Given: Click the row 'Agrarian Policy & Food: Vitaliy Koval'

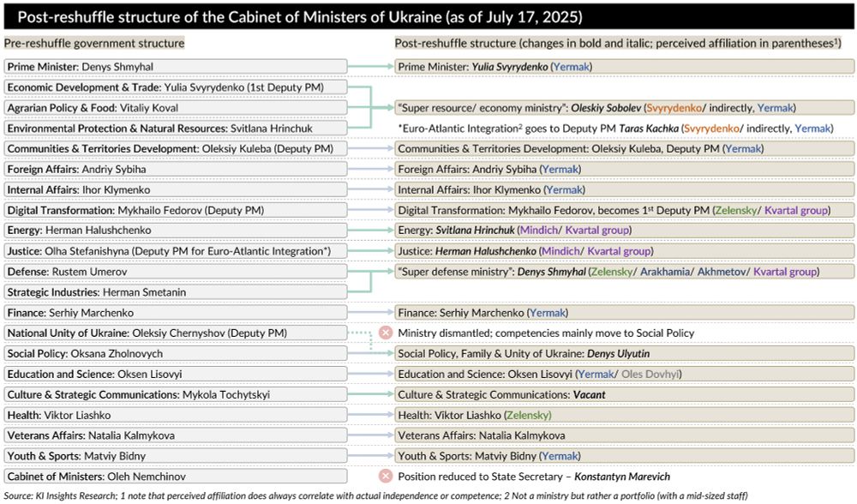Looking at the screenshot, I should click(176, 108).
